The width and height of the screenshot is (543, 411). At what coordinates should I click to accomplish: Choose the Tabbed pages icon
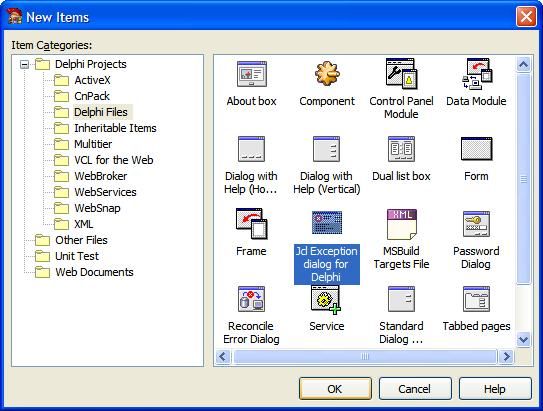[x=477, y=299]
